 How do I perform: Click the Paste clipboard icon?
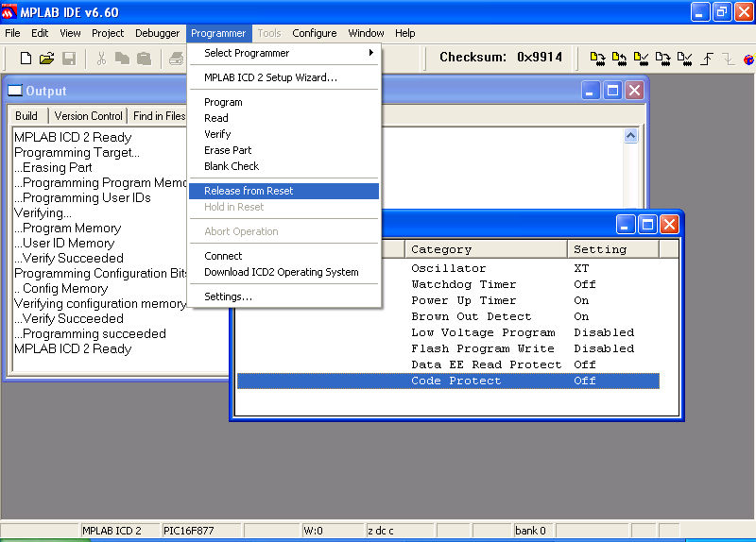[144, 59]
